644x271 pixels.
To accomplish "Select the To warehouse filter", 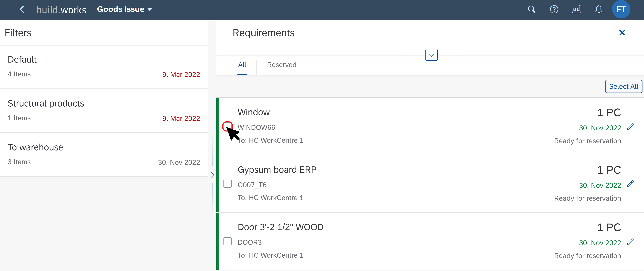I will pyautogui.click(x=104, y=155).
